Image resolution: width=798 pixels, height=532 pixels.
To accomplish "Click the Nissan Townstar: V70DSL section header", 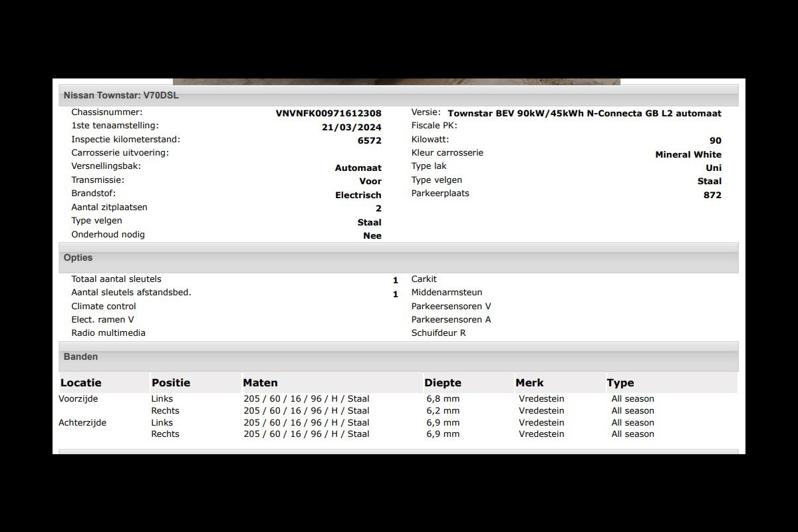I will (121, 95).
